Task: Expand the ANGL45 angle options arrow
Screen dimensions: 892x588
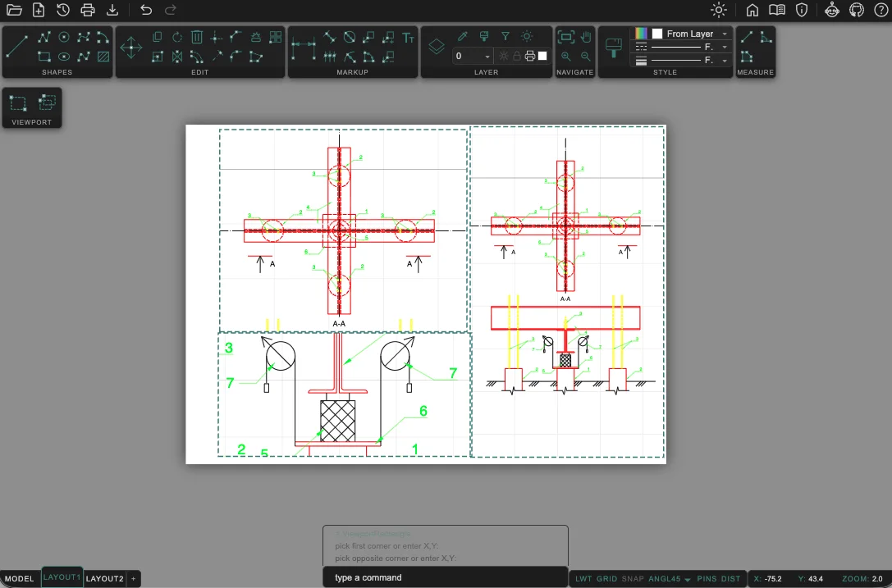Action: pos(687,579)
